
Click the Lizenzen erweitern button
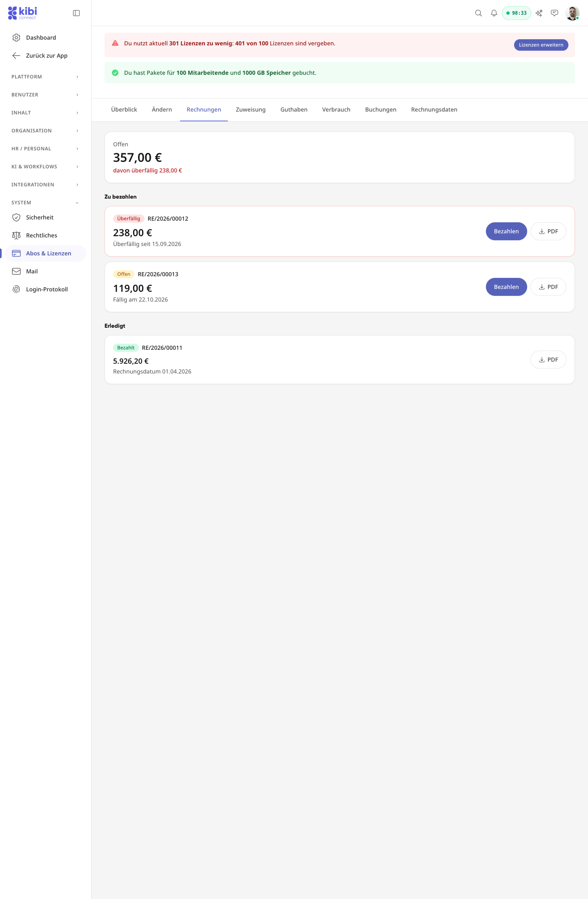(541, 45)
